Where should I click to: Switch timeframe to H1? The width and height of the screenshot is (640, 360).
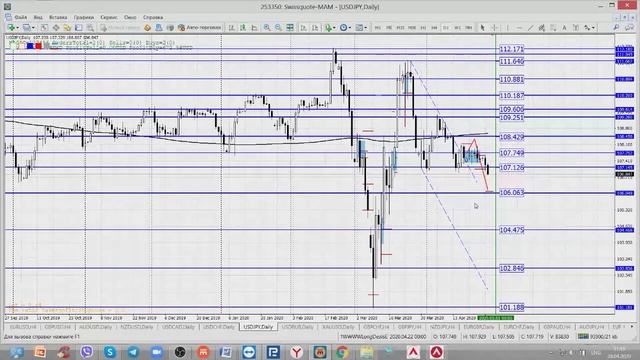point(423,28)
